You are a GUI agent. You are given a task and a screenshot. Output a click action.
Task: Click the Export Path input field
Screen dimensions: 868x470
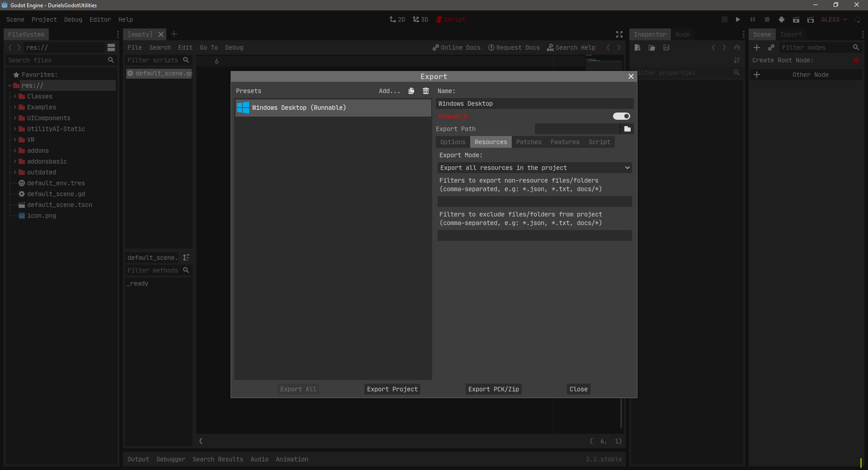pyautogui.click(x=577, y=129)
